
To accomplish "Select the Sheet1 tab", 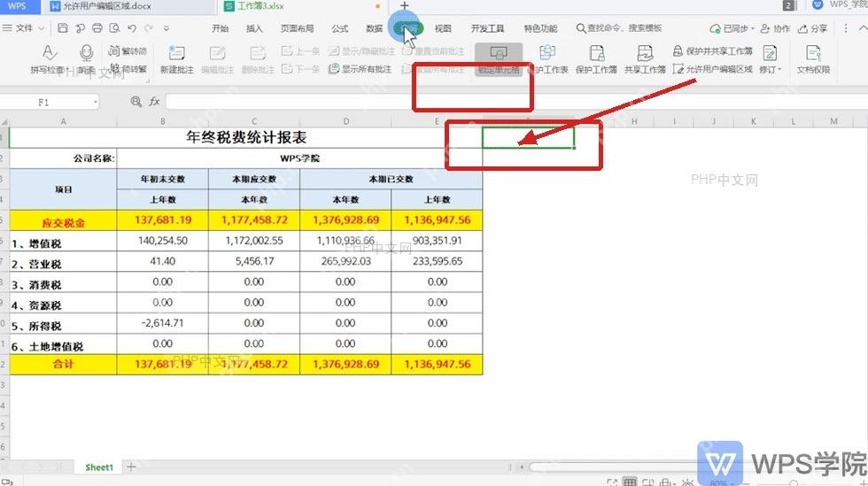I will click(x=99, y=467).
